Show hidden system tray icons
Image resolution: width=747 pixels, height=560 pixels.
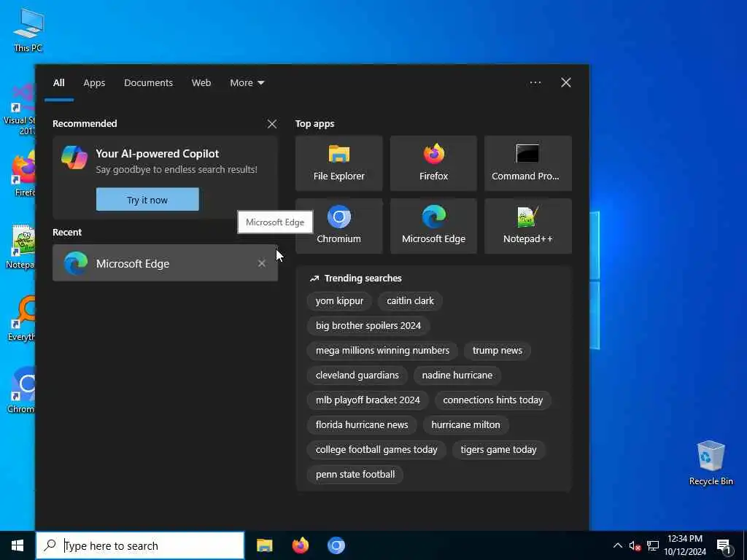click(617, 545)
